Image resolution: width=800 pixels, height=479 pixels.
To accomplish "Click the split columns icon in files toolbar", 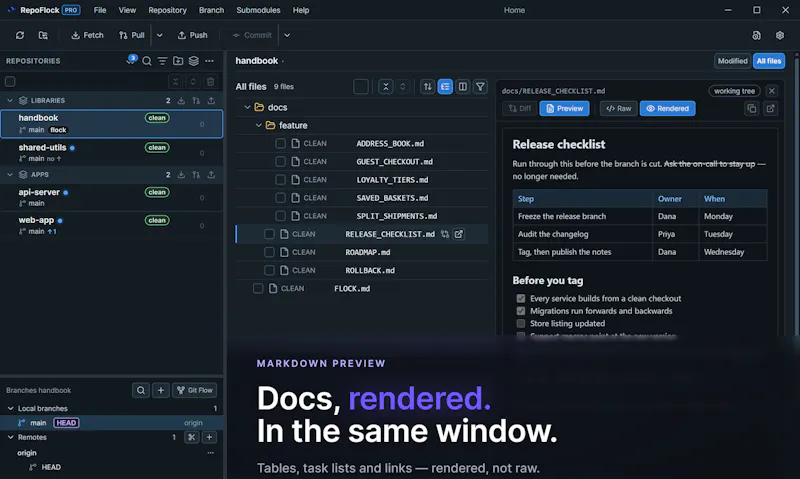I will pyautogui.click(x=463, y=87).
